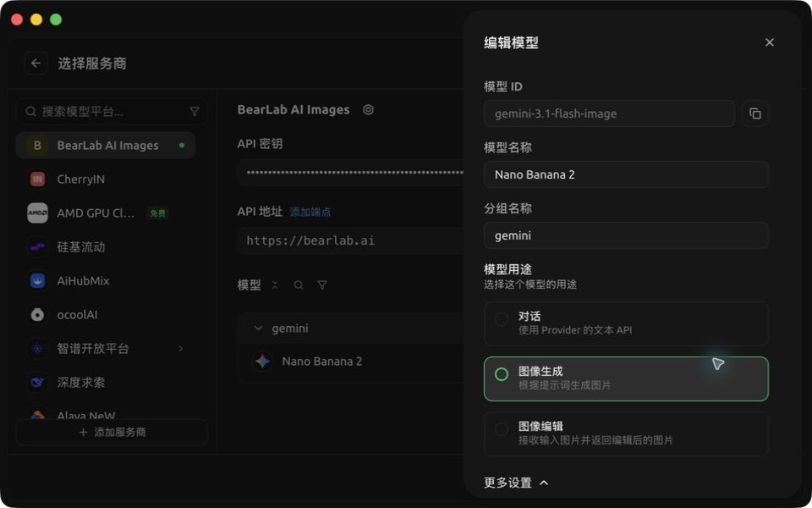Click the 添加服务商 button
812x508 pixels.
(x=112, y=433)
